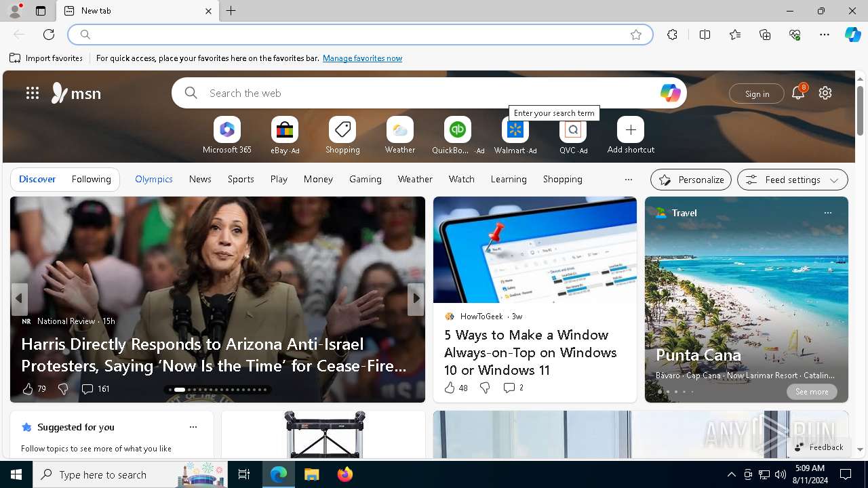Dislike the Harris article
The height and width of the screenshot is (488, 868).
(x=63, y=388)
